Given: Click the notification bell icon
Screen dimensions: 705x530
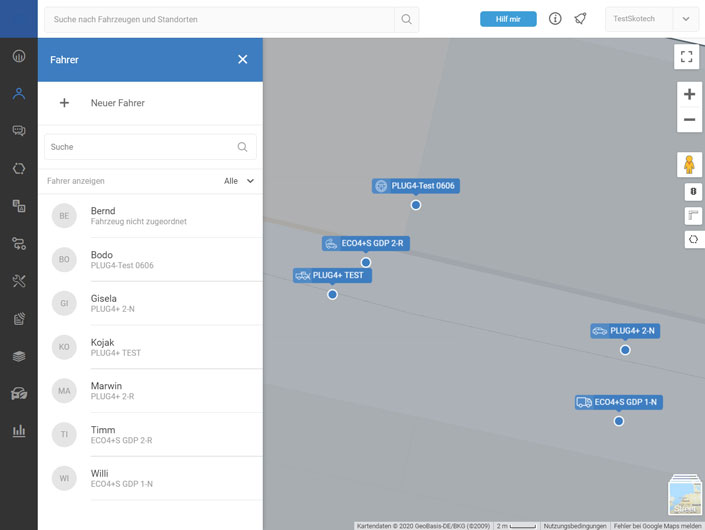Looking at the screenshot, I should pyautogui.click(x=580, y=19).
